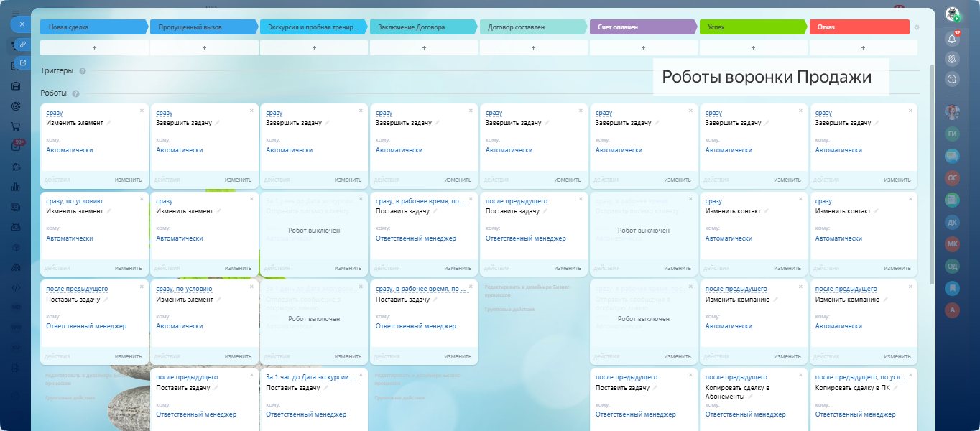Open notifications bell in right sidebar
980x431 pixels.
[953, 39]
